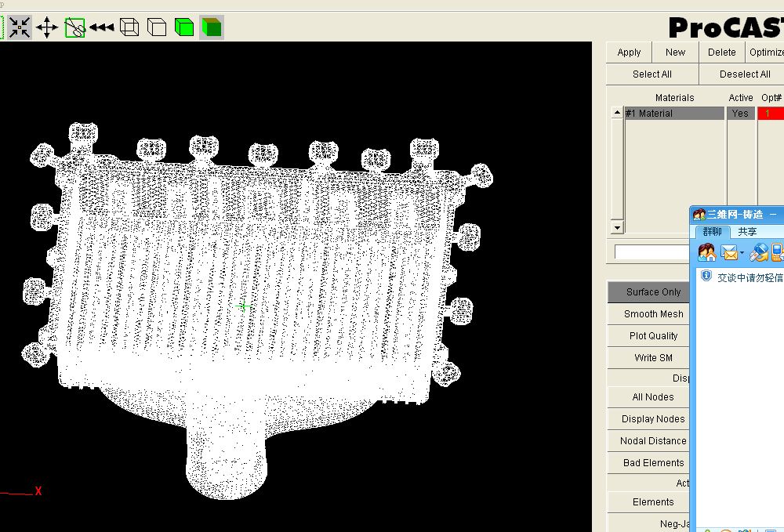The width and height of the screenshot is (784, 532).
Task: Activate the scissors cut-region tool
Action: tap(74, 27)
